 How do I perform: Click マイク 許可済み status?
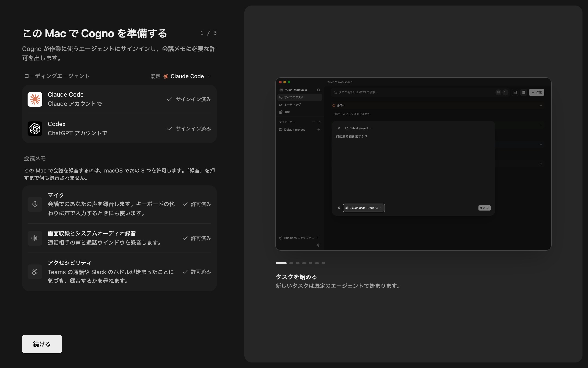197,204
